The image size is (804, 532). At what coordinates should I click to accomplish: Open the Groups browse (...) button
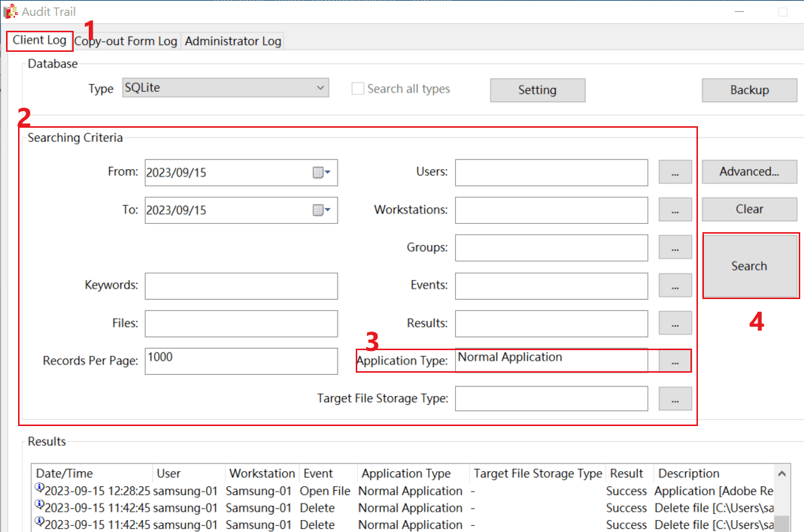click(675, 247)
